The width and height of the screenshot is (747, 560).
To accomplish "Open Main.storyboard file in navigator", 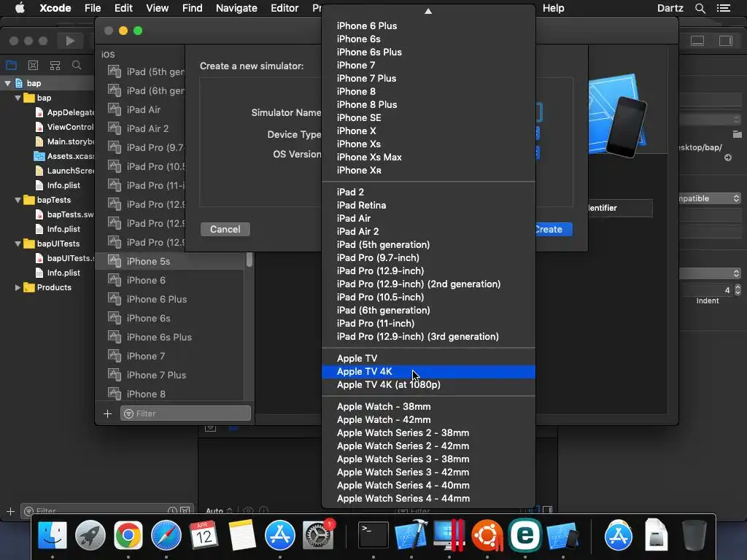I will [x=65, y=141].
